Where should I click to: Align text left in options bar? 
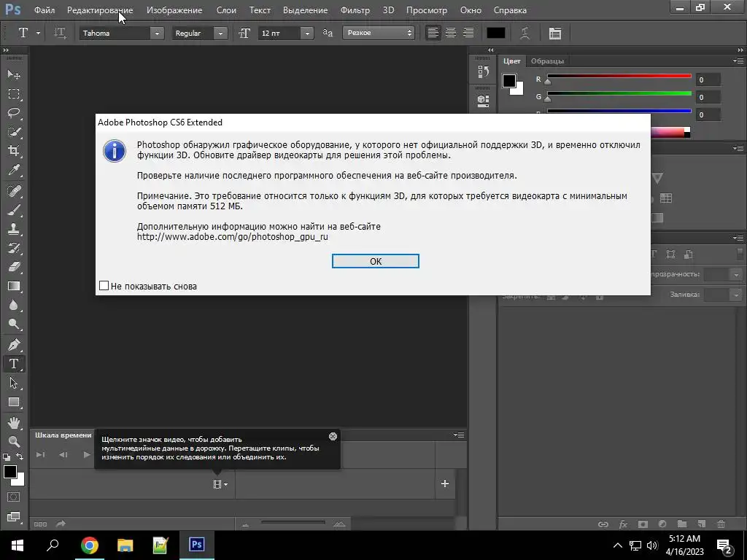433,33
